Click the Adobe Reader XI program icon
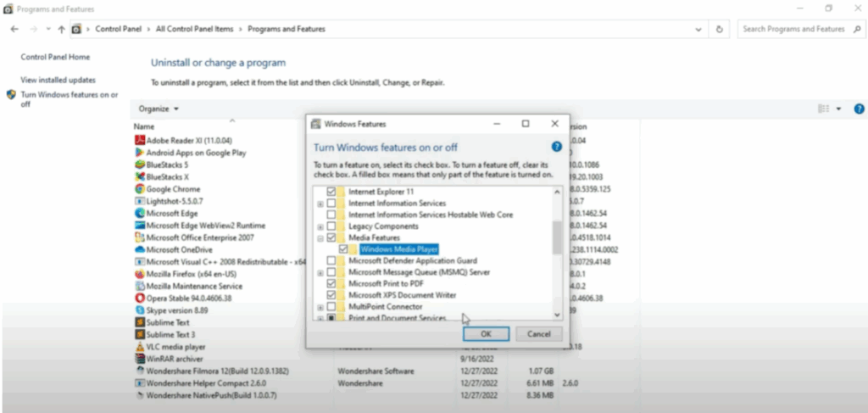868x413 pixels. coord(140,141)
